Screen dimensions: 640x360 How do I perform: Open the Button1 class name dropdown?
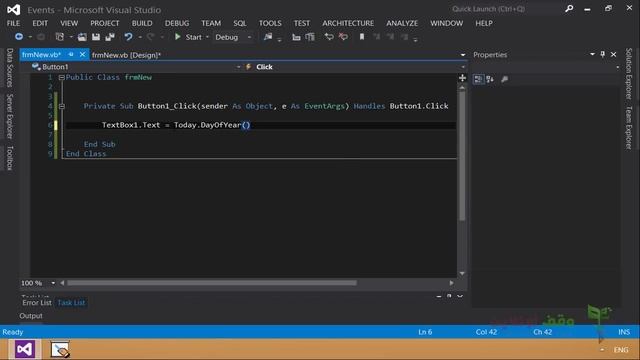(238, 67)
